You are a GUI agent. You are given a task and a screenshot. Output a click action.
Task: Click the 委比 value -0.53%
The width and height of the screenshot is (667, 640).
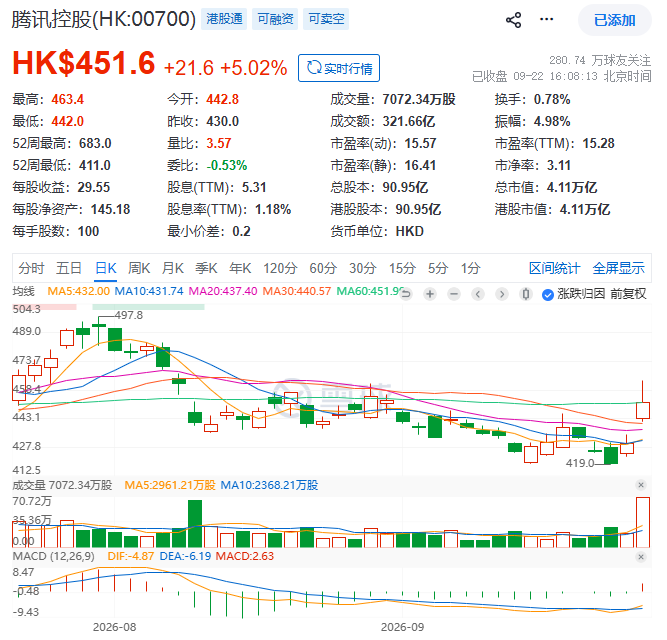[227, 165]
